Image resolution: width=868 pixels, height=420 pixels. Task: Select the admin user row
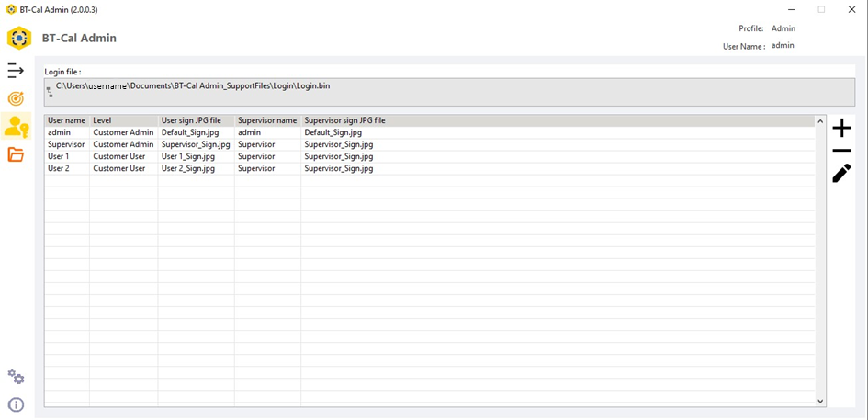(60, 132)
